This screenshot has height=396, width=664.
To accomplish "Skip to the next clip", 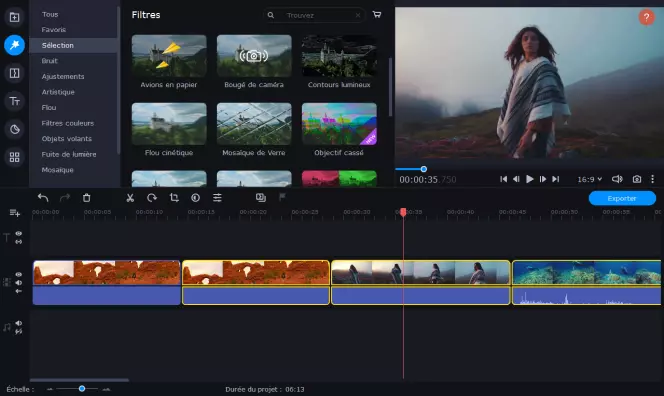I will (556, 179).
